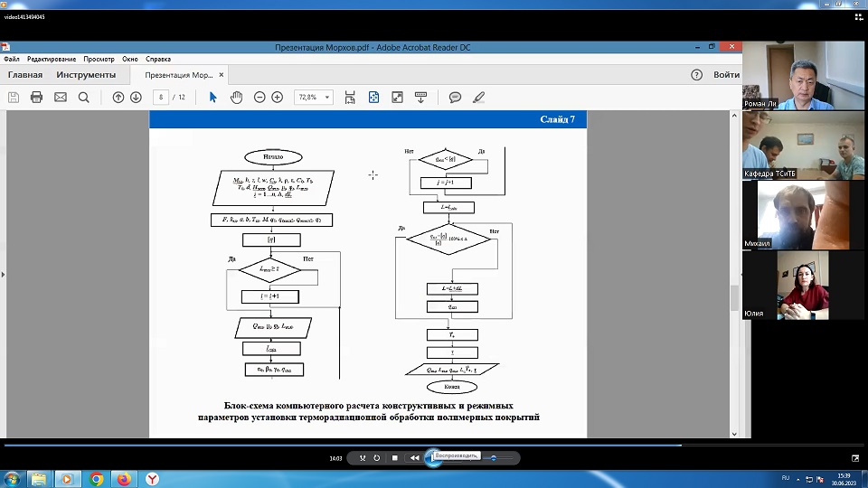
Task: Click the Save file icon in Acrobat toolbar
Action: coord(14,98)
